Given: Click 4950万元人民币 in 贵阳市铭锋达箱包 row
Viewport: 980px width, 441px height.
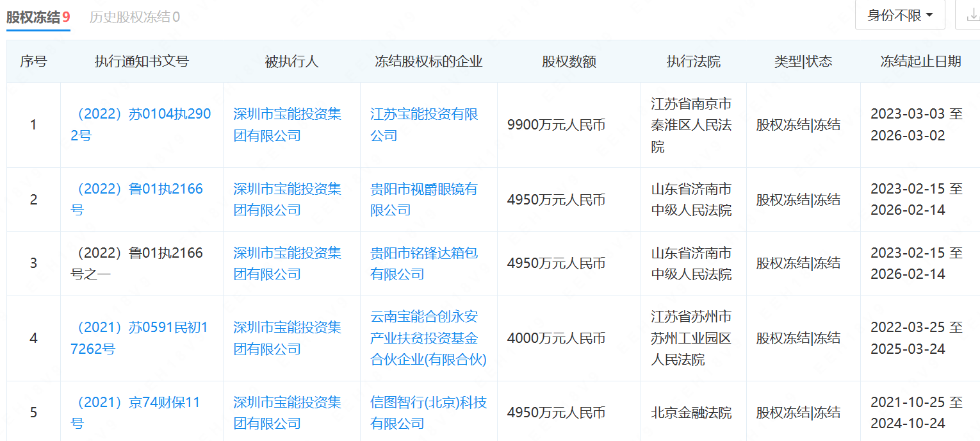Looking at the screenshot, I should coord(556,263).
